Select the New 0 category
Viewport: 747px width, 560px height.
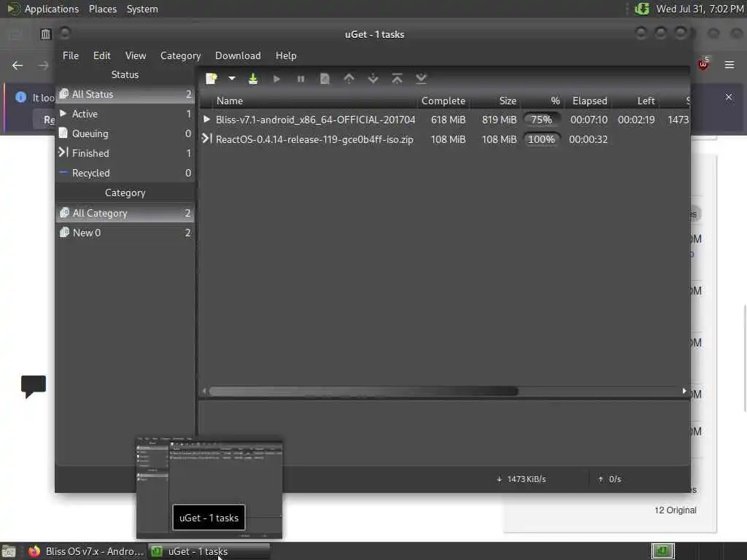(x=125, y=233)
